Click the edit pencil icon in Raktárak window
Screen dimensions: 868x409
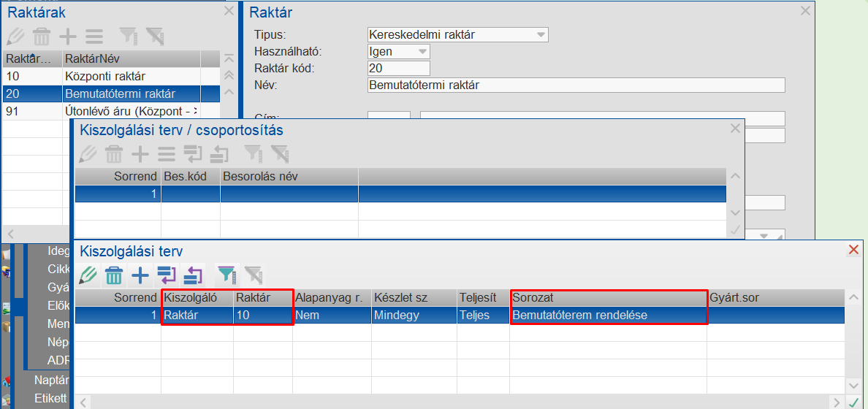(15, 37)
